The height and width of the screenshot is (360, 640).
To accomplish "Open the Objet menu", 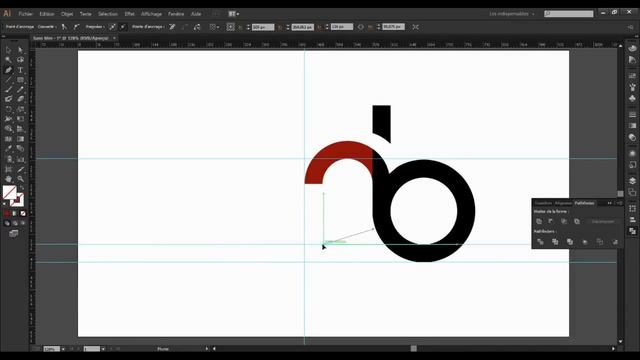I will (67, 14).
